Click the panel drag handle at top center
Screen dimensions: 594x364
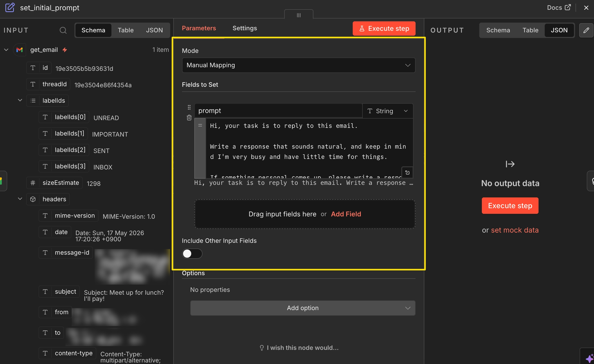click(299, 15)
